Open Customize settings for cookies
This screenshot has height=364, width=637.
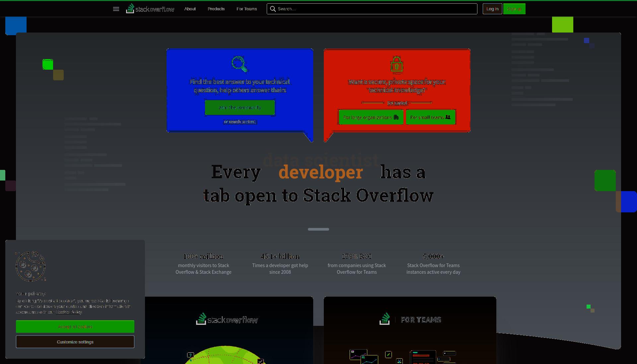75,342
